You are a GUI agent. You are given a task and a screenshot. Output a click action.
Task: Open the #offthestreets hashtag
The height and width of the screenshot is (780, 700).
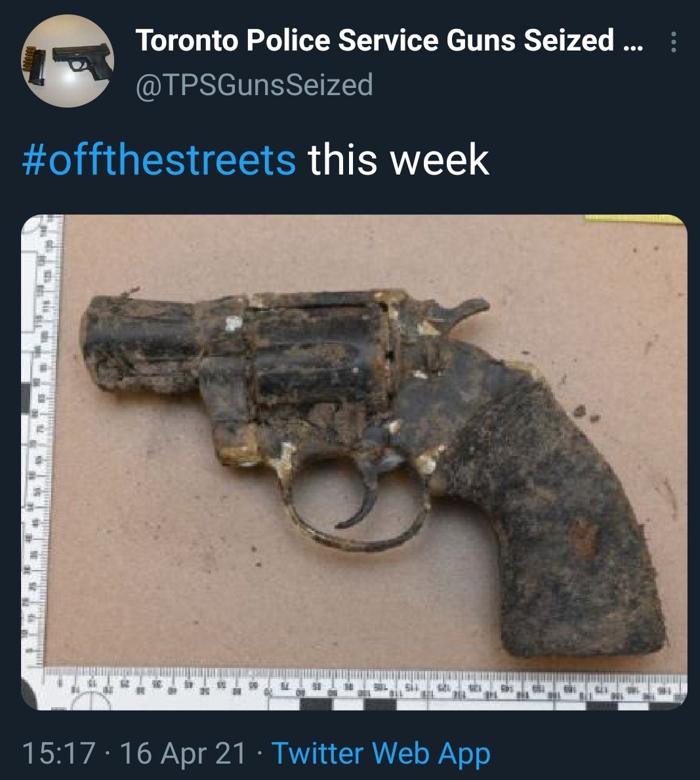click(x=159, y=159)
